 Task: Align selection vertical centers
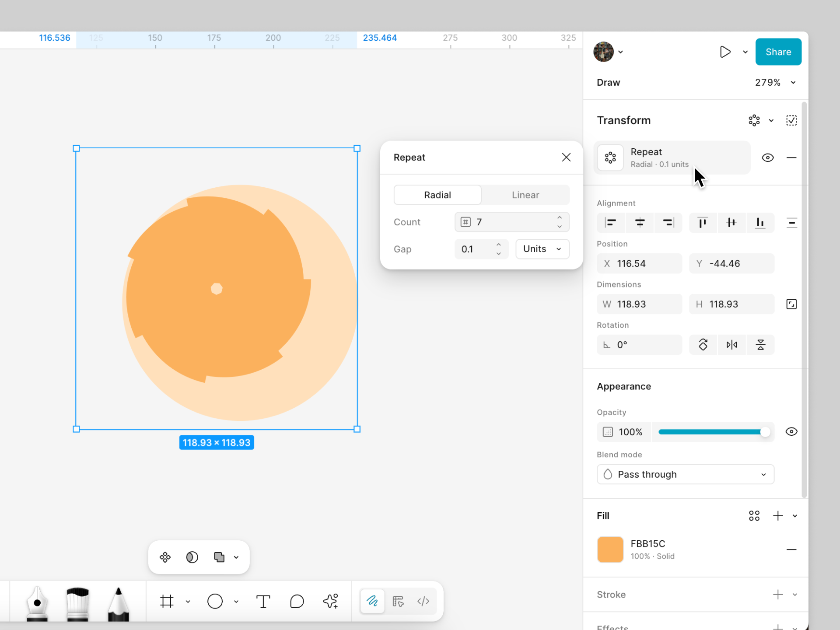coord(731,223)
